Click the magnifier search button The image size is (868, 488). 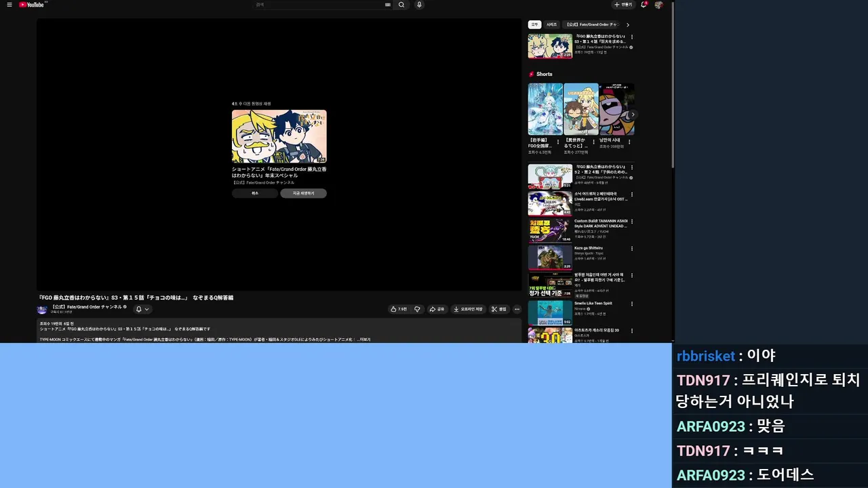pyautogui.click(x=401, y=5)
